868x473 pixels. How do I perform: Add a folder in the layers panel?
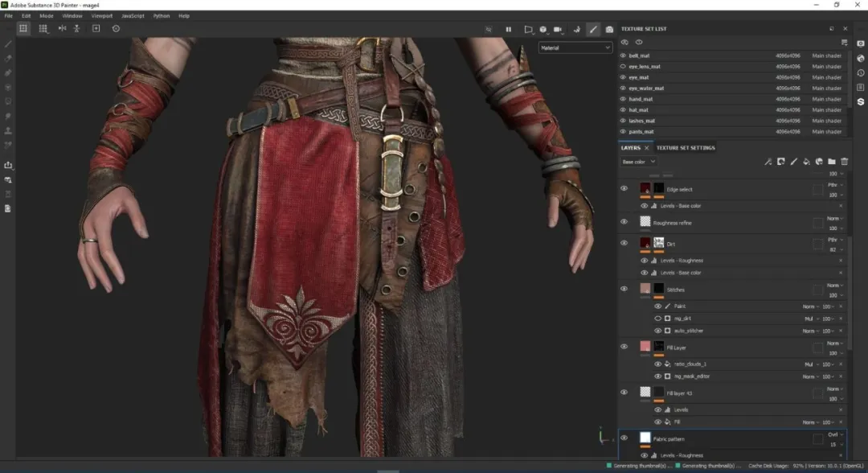point(832,162)
